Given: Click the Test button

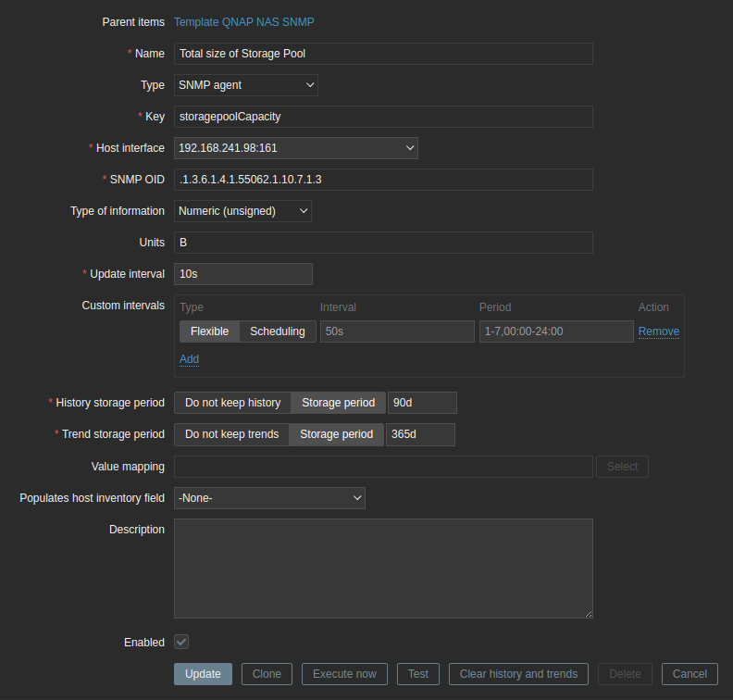Looking at the screenshot, I should click(418, 674).
